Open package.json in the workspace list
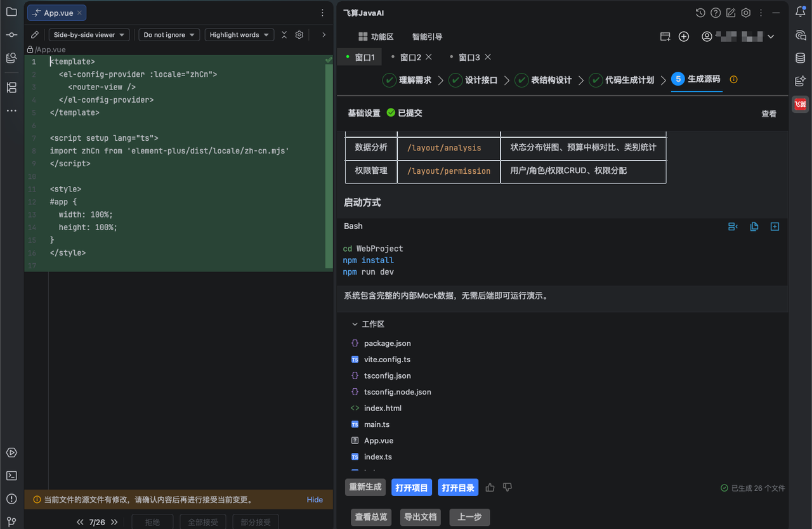This screenshot has height=529, width=812. click(x=387, y=343)
